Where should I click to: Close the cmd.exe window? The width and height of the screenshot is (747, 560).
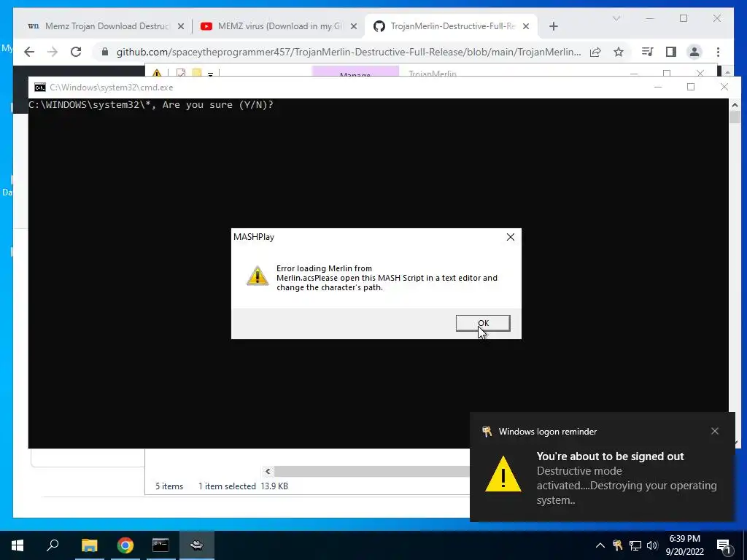[x=724, y=87]
